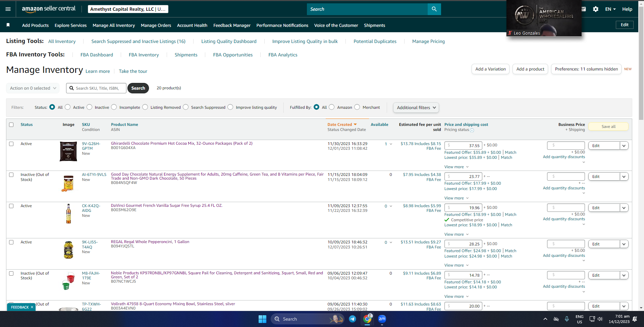Filter status by Inactive

tap(89, 107)
